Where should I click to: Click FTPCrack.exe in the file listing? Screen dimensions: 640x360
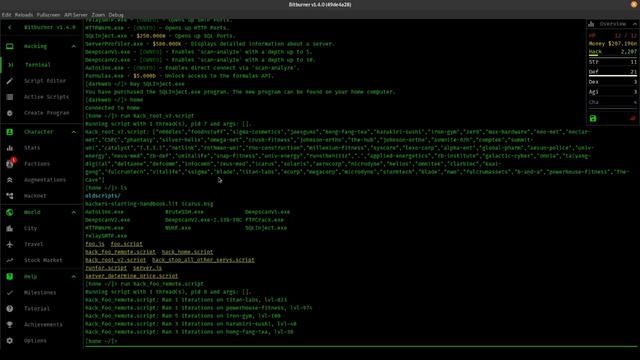point(264,220)
